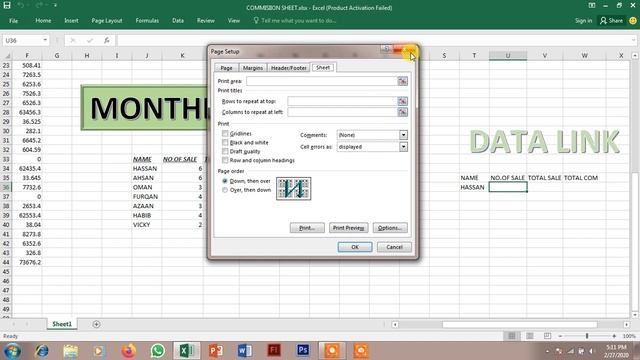The width and height of the screenshot is (640, 360).
Task: Select Down, then over radio button
Action: (225, 181)
